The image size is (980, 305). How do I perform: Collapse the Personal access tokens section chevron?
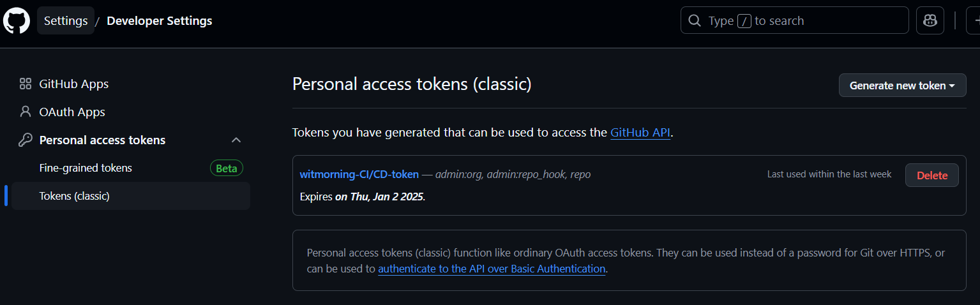[x=236, y=140]
